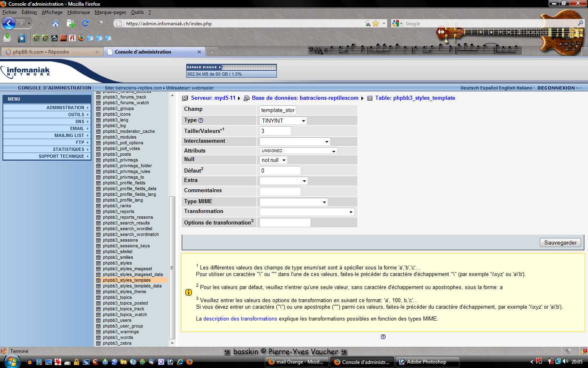Open the Null dropdown set to not null
The width and height of the screenshot is (588, 368).
tap(273, 160)
